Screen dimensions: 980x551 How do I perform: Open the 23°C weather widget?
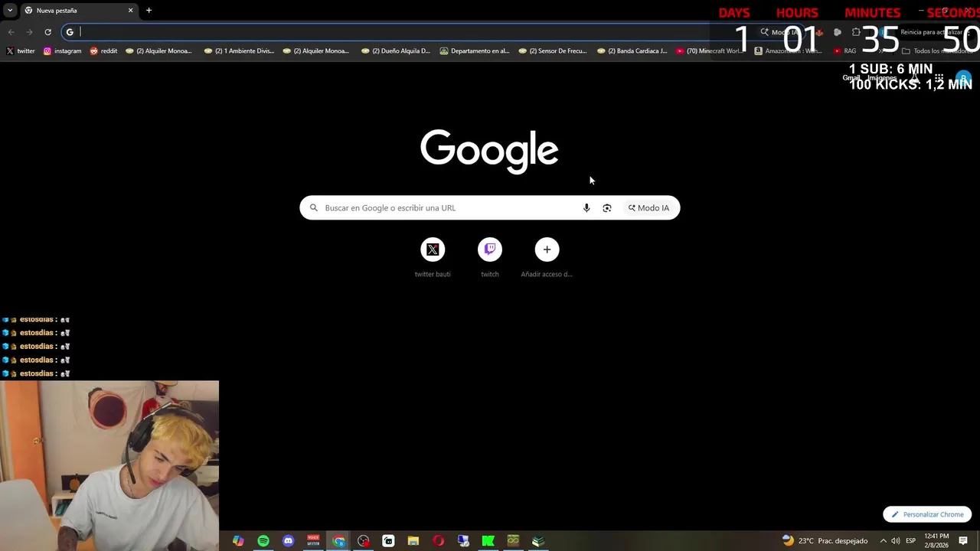click(825, 541)
